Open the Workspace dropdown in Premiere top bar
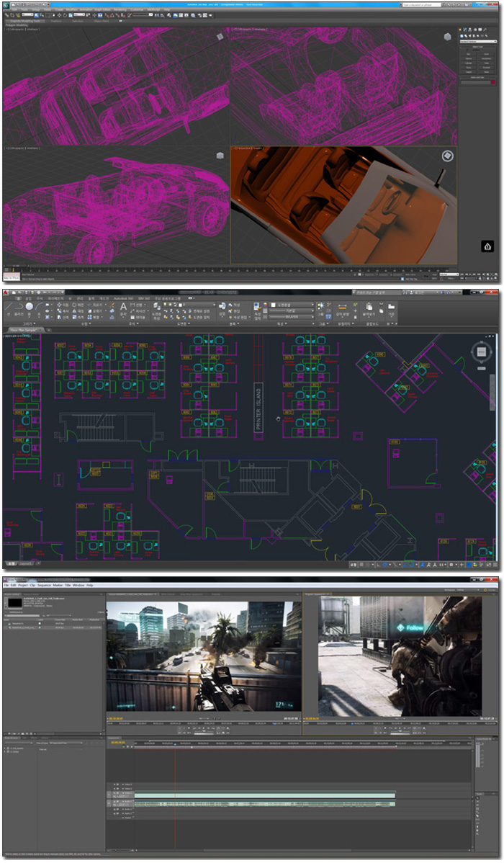This screenshot has height=863, width=504. pos(469,590)
